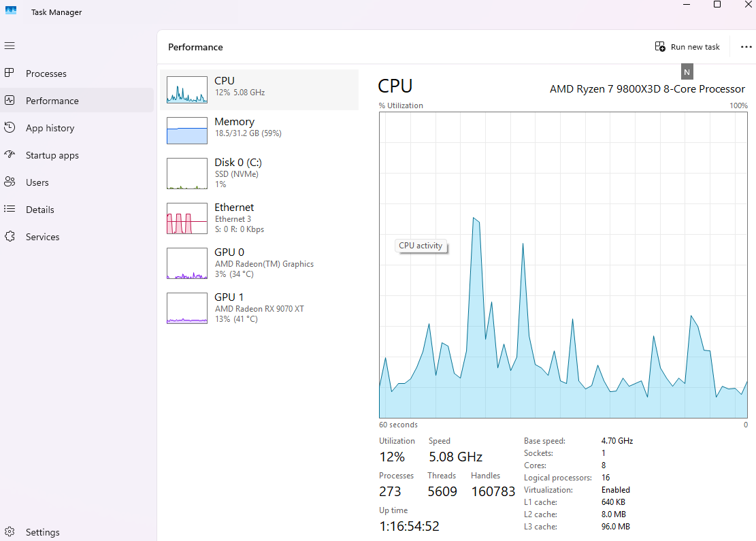Select the CPU resource entry
This screenshot has height=541, width=756.
[259, 89]
